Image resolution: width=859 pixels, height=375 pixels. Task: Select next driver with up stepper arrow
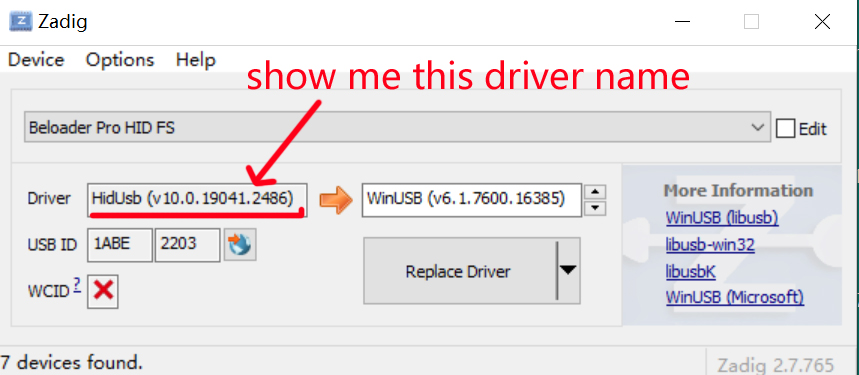[x=594, y=192]
